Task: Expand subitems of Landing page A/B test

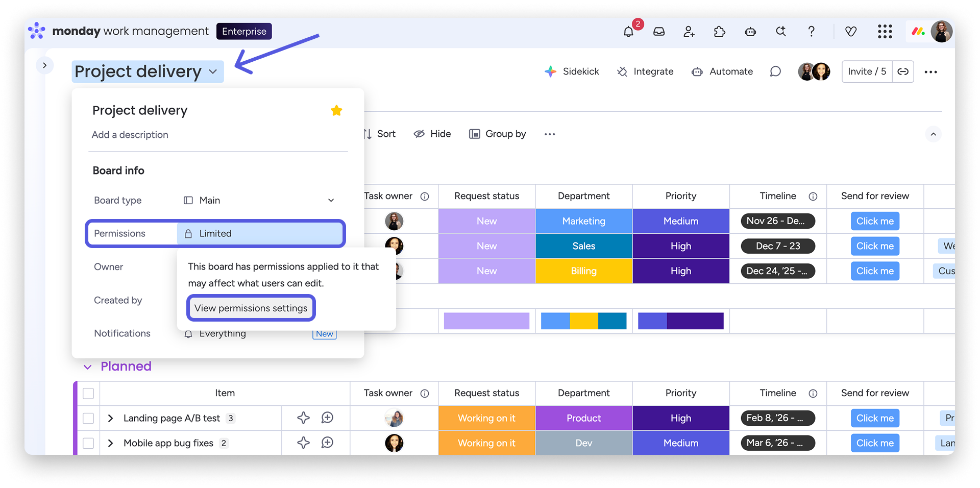Action: [x=110, y=419]
